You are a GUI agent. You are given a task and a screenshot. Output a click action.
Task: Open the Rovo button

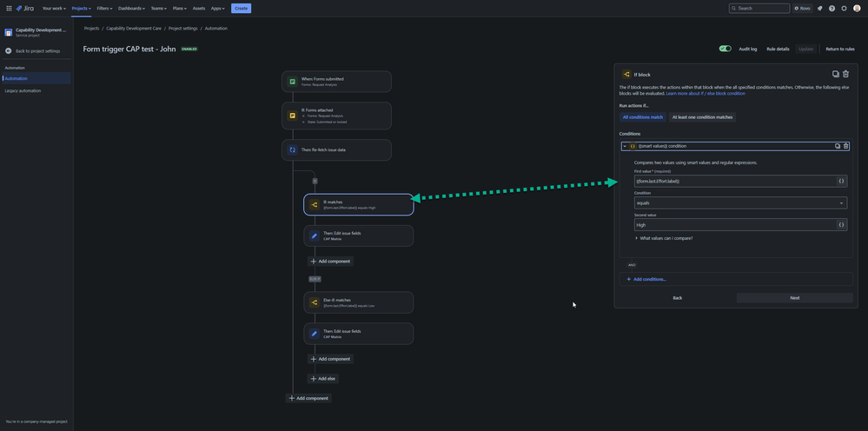pos(803,9)
